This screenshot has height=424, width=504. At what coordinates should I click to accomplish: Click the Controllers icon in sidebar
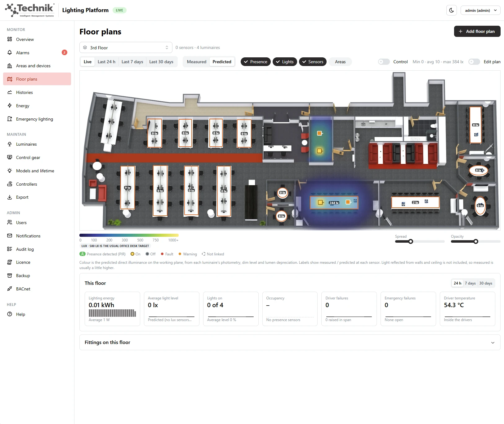[x=10, y=184]
